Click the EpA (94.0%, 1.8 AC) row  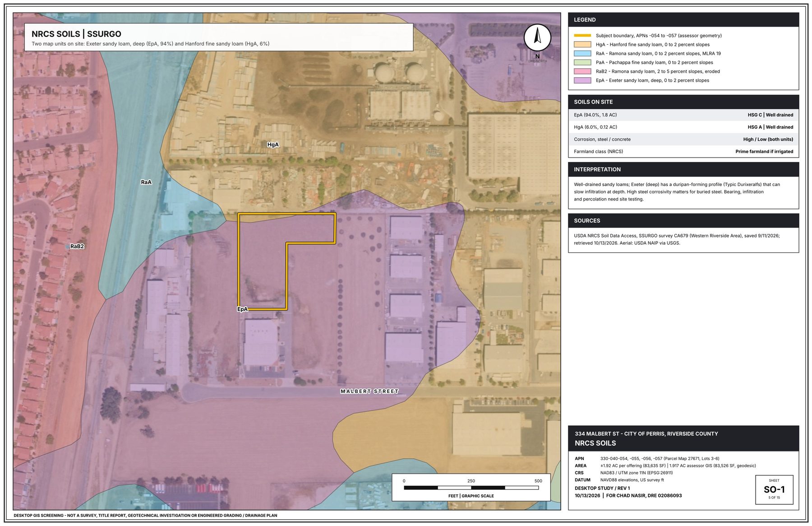pos(683,115)
